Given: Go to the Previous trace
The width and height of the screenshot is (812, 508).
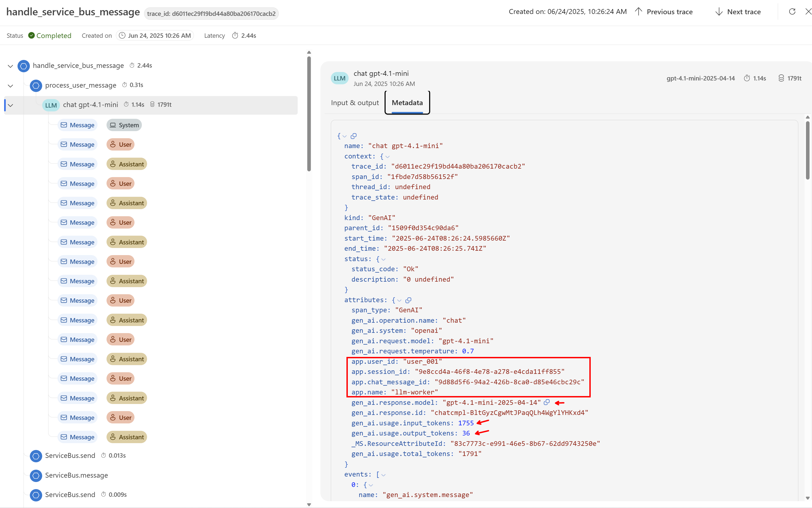Looking at the screenshot, I should coord(664,12).
